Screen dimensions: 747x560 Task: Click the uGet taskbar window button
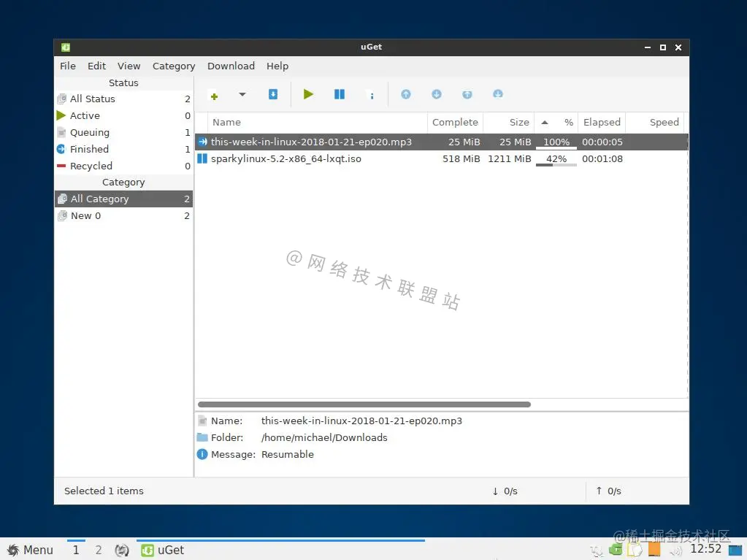click(x=280, y=550)
